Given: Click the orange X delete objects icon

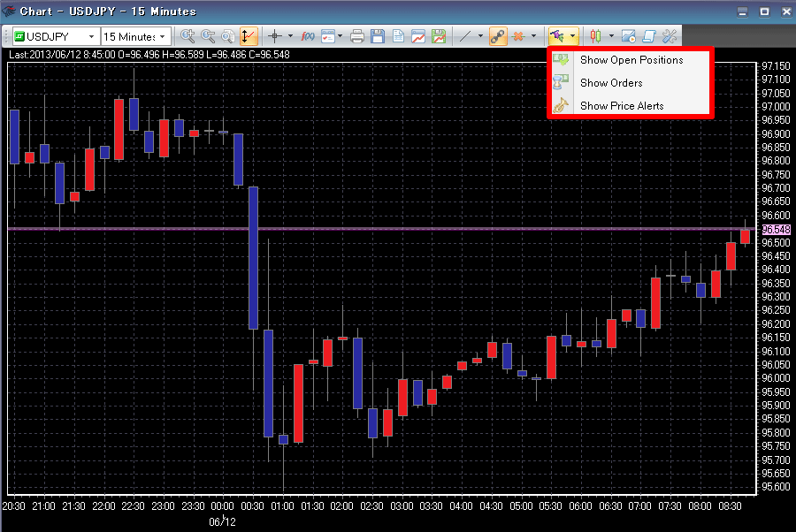Looking at the screenshot, I should [x=518, y=36].
